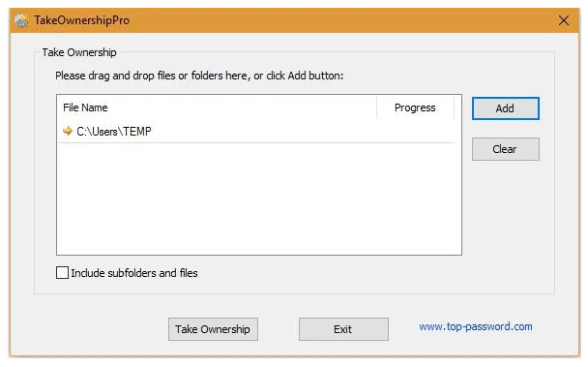Click the "Include subfolders and files" label text

point(134,273)
